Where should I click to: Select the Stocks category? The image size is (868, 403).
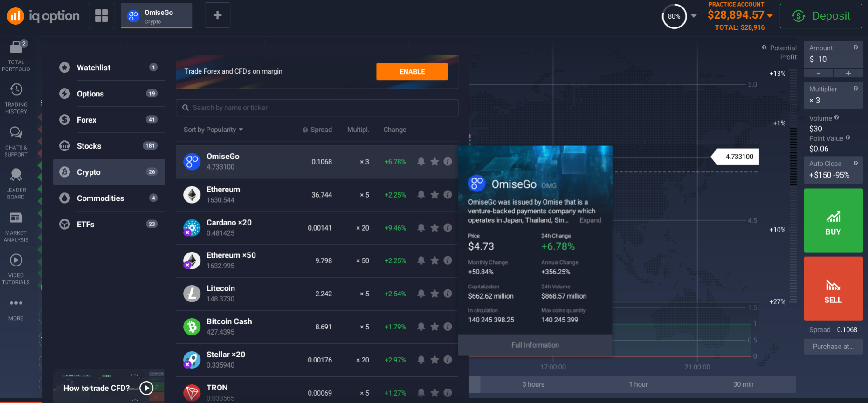(109, 146)
